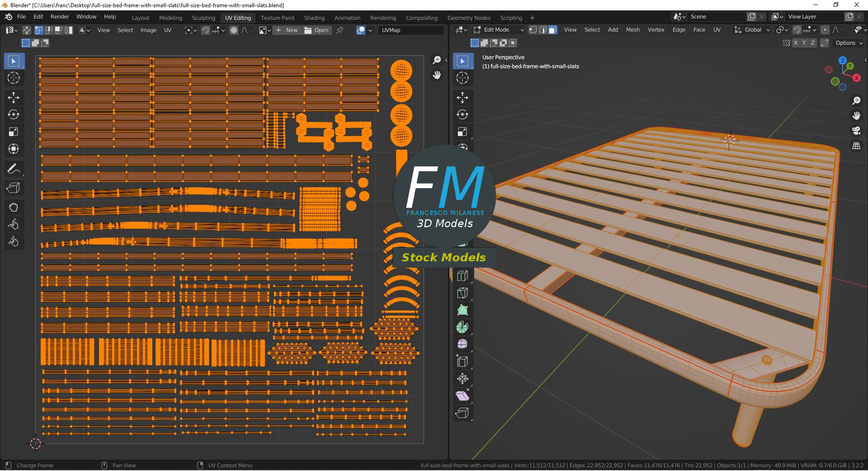Select the Annotate tool in UV editor
Image resolution: width=868 pixels, height=471 pixels.
[14, 169]
